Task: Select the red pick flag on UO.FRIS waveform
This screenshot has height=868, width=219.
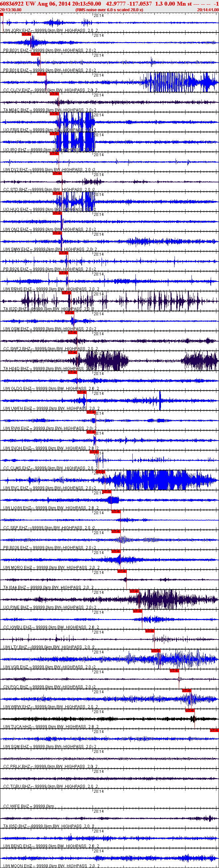Action: 54,113
